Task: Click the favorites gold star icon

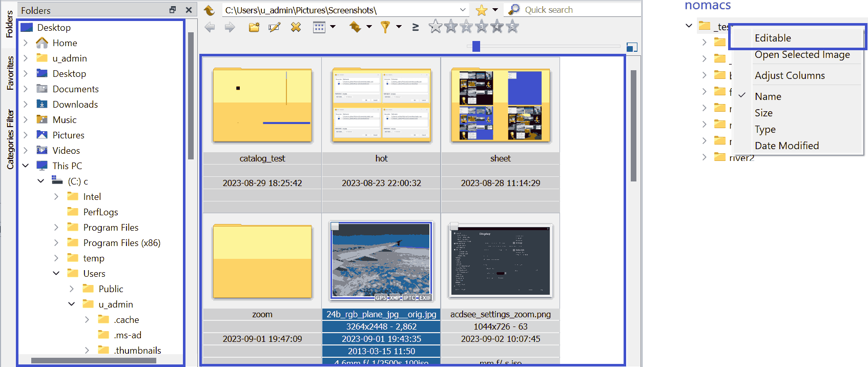Action: tap(481, 10)
